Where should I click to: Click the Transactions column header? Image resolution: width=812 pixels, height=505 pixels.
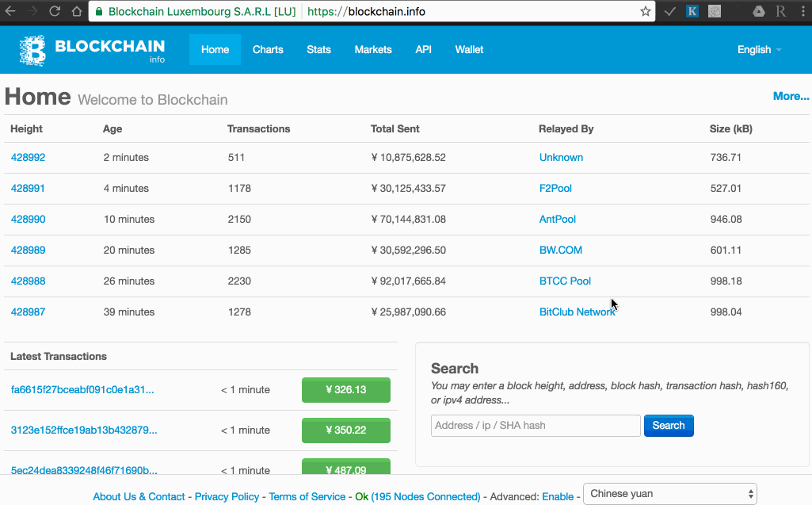(x=258, y=129)
